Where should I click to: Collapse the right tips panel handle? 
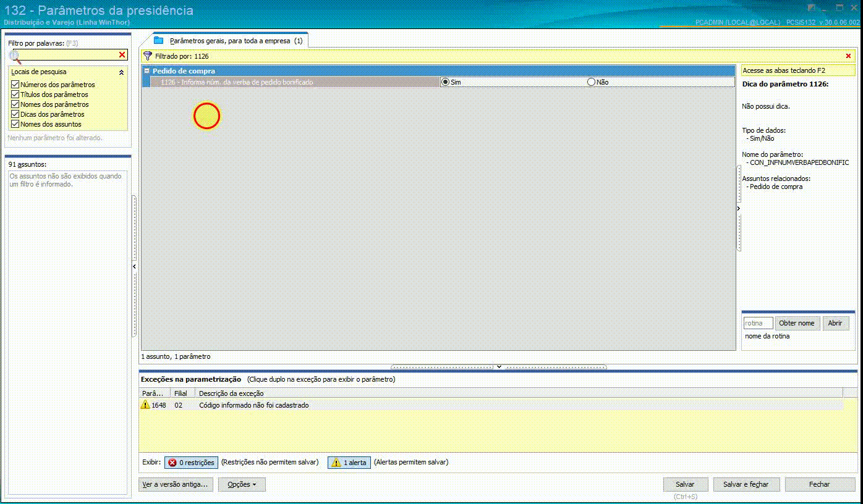[x=738, y=209]
